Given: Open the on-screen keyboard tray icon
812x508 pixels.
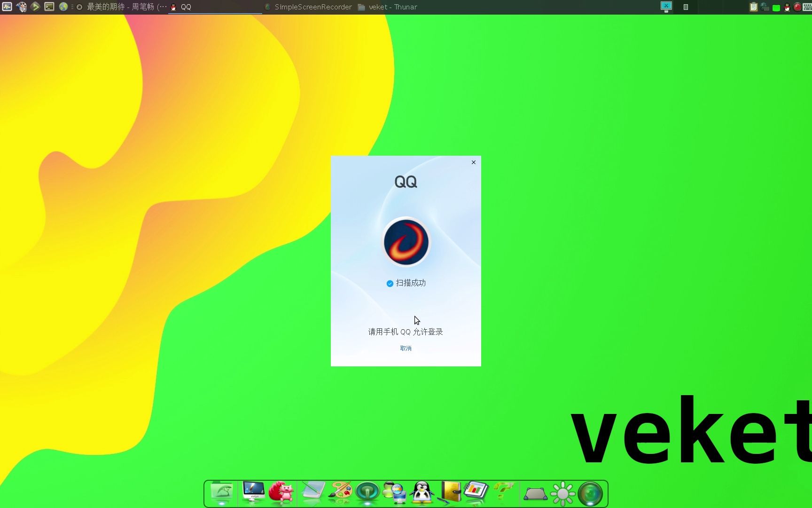Looking at the screenshot, I should pos(807,7).
